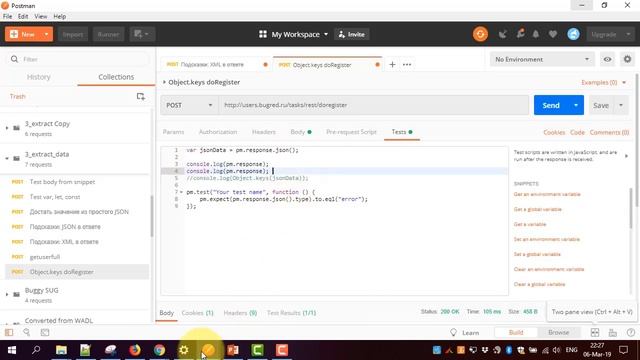This screenshot has width=640, height=360.
Task: Click the Invite button
Action: click(x=351, y=34)
